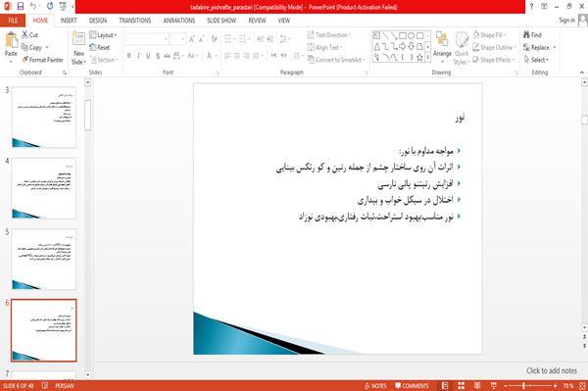Switch to Slide Sorter view icon
Viewport: 588px width, 391px height.
pos(462,386)
